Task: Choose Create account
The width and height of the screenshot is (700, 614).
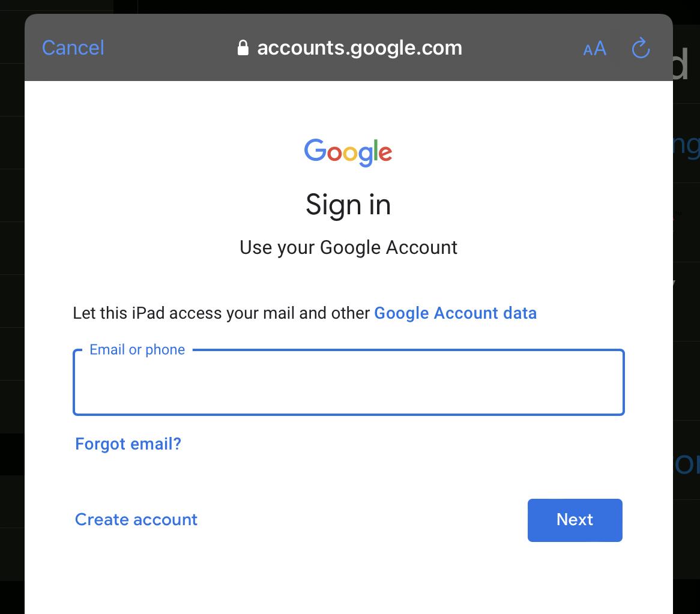Action: [136, 519]
